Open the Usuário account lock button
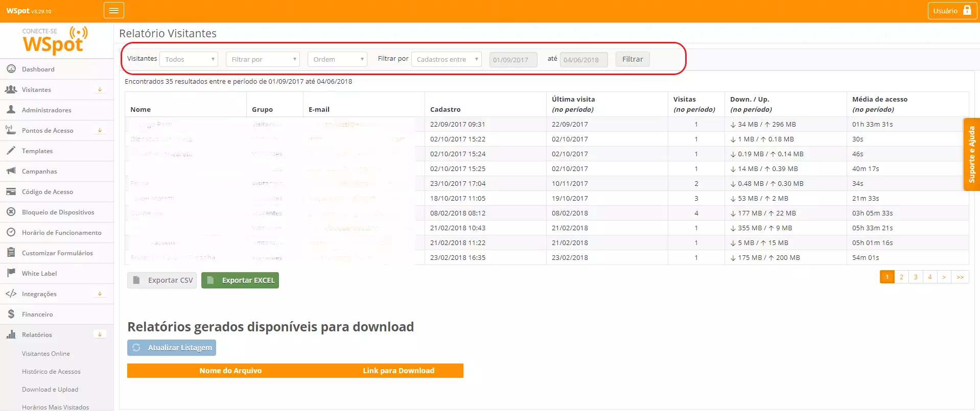This screenshot has height=411, width=980. [x=952, y=11]
